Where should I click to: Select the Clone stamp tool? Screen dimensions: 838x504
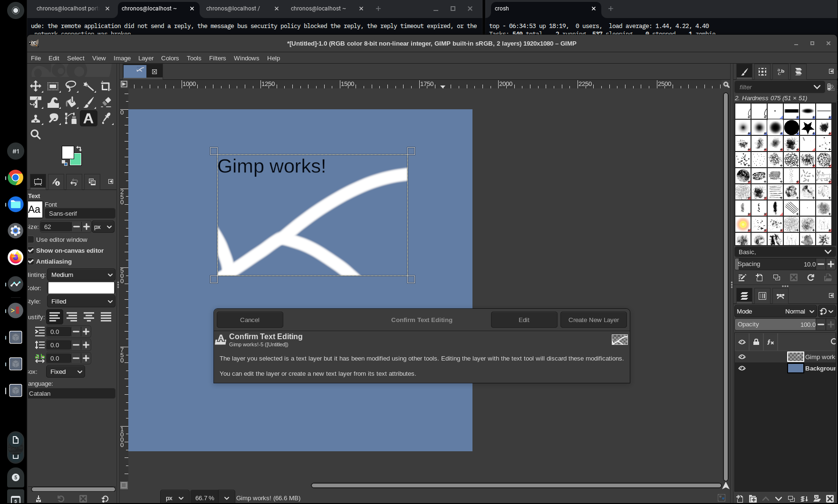click(x=36, y=119)
